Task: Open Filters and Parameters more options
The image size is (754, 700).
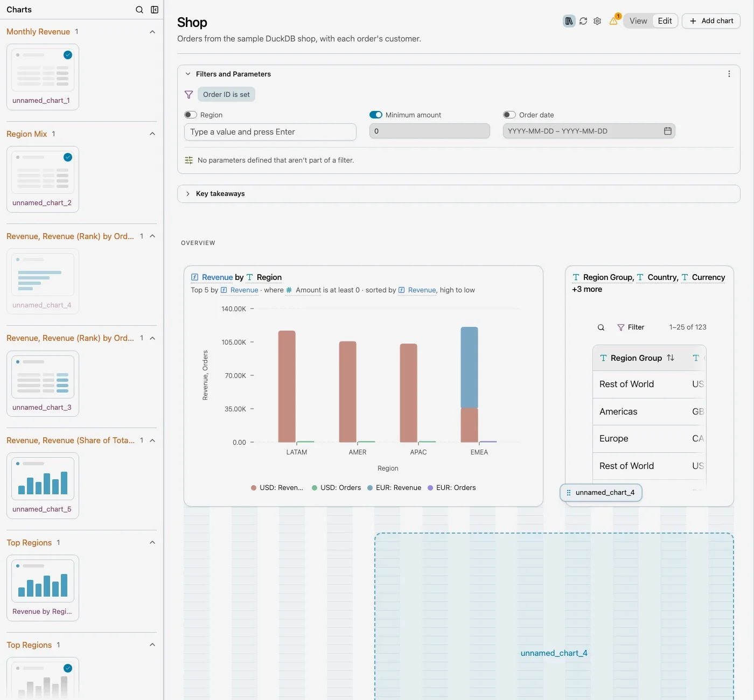Action: pyautogui.click(x=729, y=74)
